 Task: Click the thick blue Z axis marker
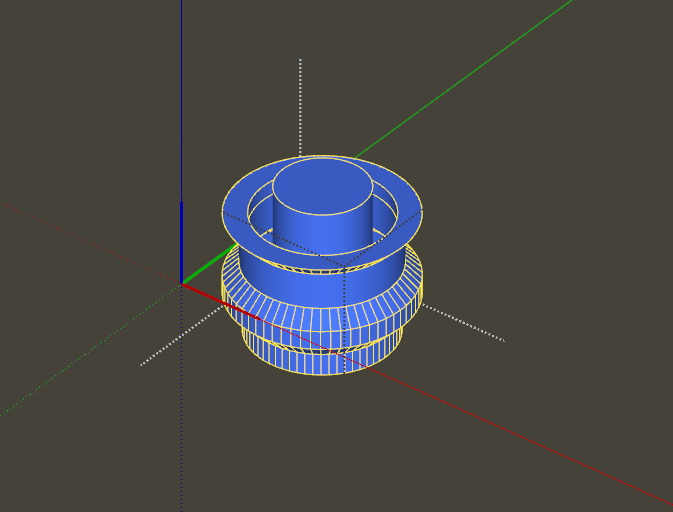[181, 240]
